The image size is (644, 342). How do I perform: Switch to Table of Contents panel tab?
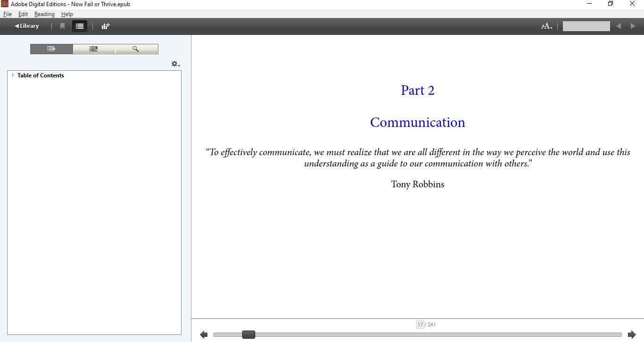point(51,49)
